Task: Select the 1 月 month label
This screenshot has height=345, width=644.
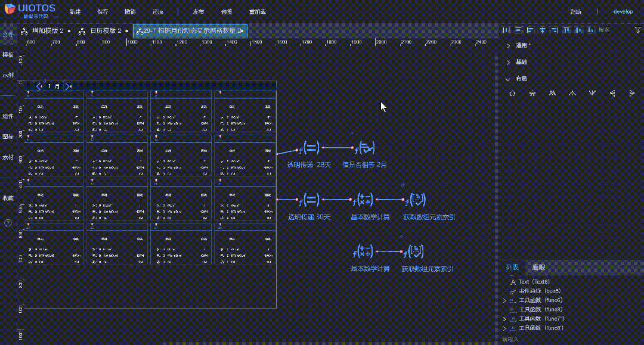Action: [x=54, y=86]
